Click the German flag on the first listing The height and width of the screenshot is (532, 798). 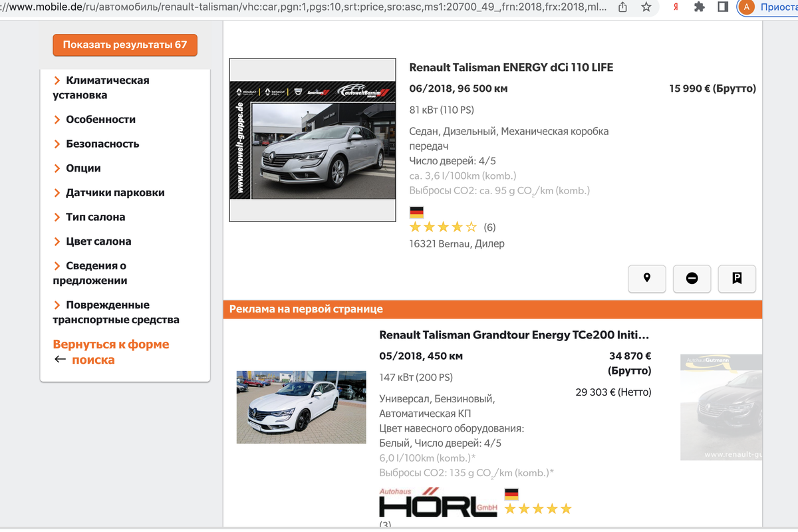tap(416, 211)
